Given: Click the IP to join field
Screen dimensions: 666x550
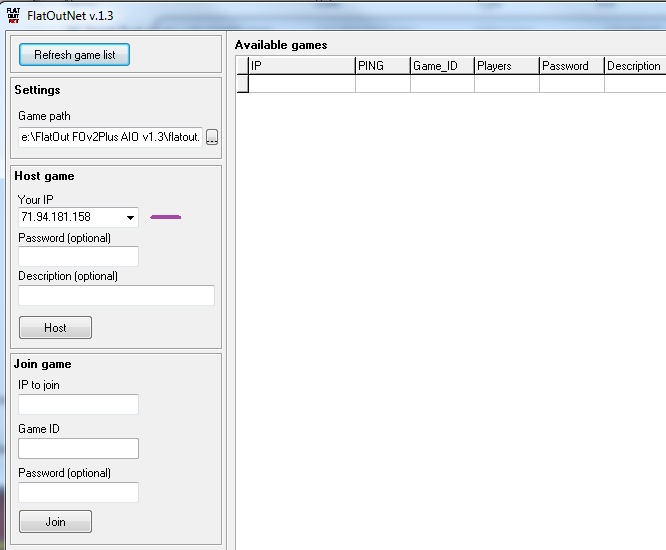Looking at the screenshot, I should (x=78, y=404).
